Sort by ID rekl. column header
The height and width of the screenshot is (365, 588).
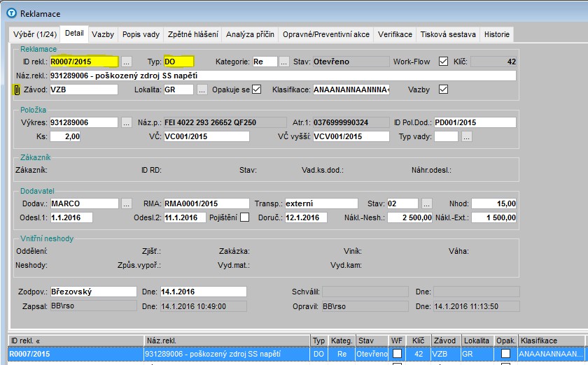pos(76,341)
